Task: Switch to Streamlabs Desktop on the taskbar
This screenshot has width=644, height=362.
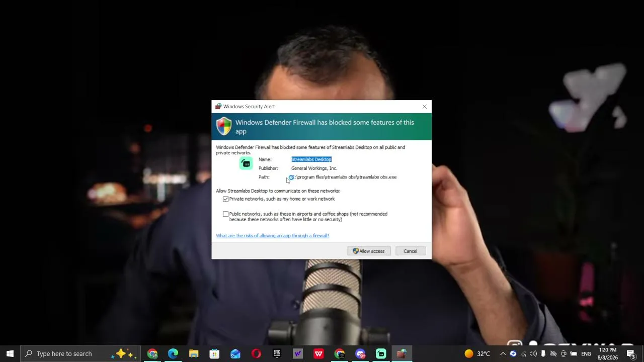Action: [x=381, y=353]
